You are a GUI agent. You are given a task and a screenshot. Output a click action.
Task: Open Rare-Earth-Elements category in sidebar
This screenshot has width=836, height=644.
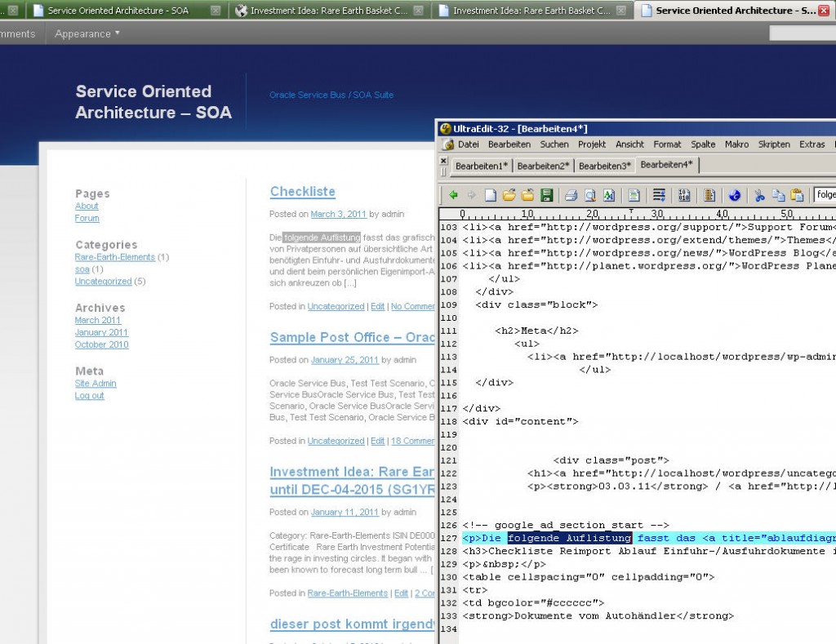click(114, 257)
